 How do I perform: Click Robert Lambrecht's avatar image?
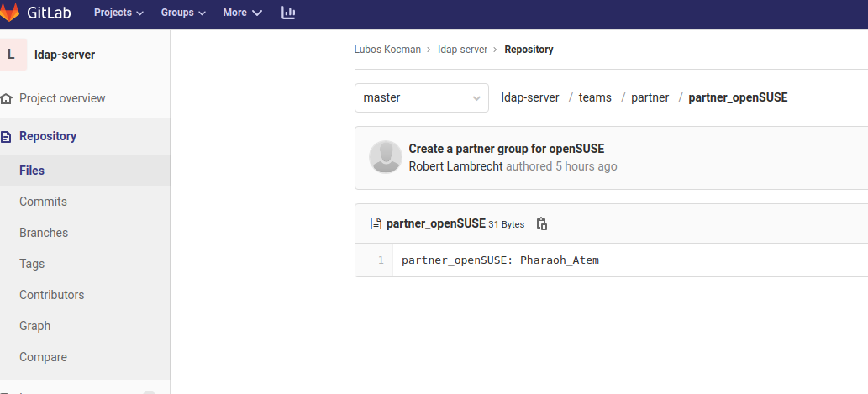click(386, 157)
